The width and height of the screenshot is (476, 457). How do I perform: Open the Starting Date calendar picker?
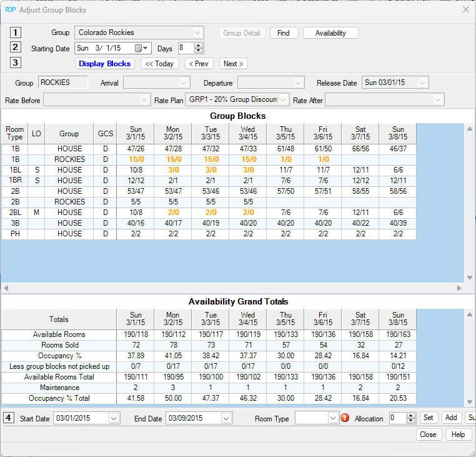pyautogui.click(x=141, y=48)
